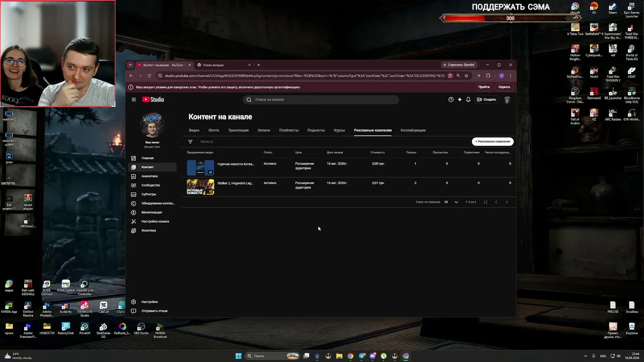Open the YouTube Studio hamburger menu
Screen dimensions: 644x362
[x=134, y=100]
